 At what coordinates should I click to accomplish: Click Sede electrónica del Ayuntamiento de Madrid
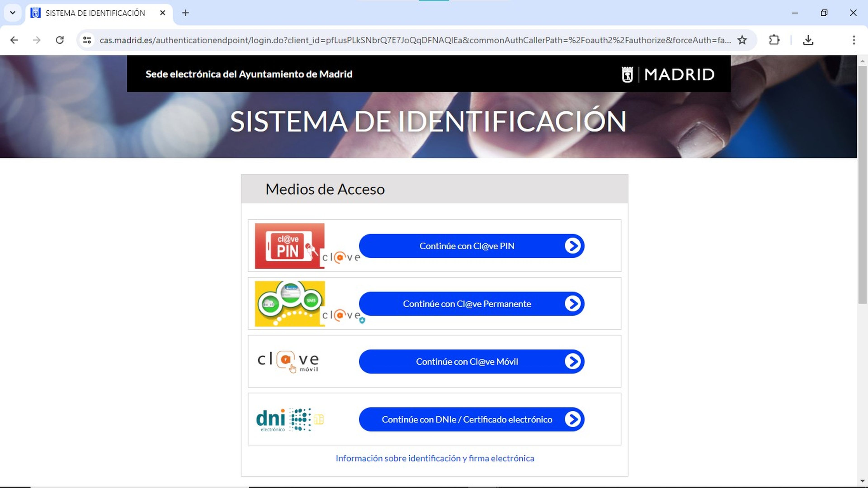coord(249,74)
